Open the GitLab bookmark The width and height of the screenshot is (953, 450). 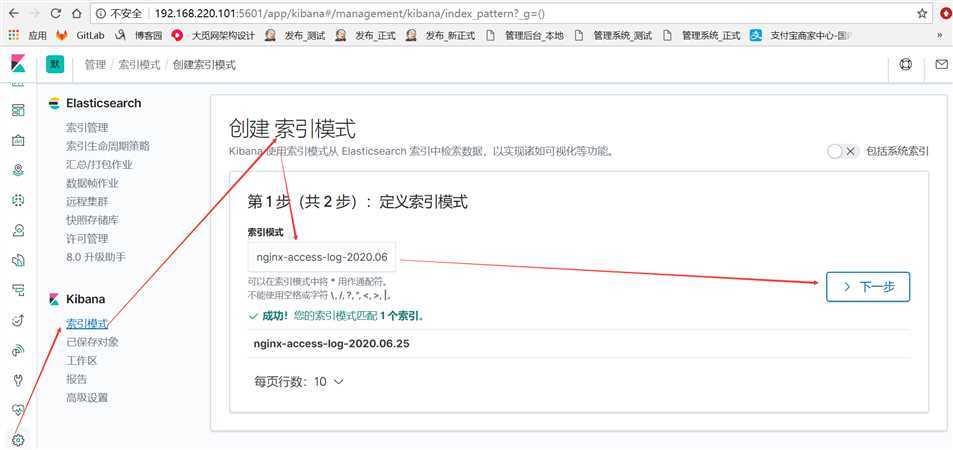pos(81,35)
